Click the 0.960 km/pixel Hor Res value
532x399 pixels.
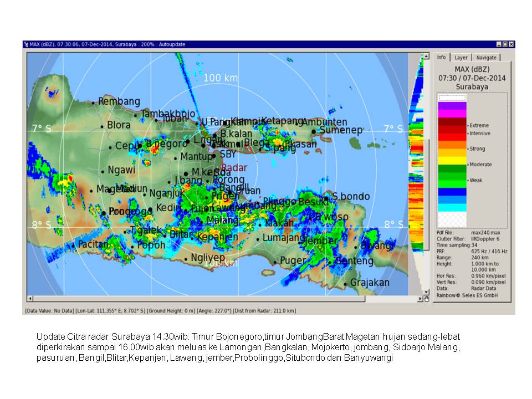coord(488,276)
